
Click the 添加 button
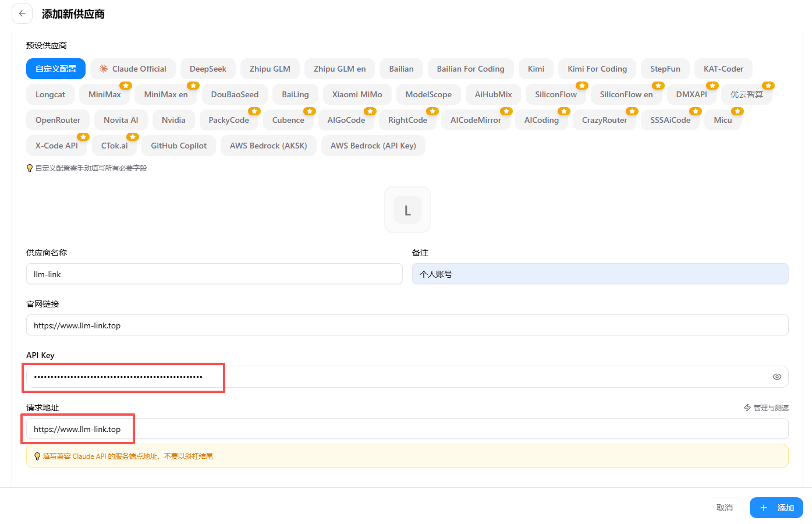tap(776, 508)
